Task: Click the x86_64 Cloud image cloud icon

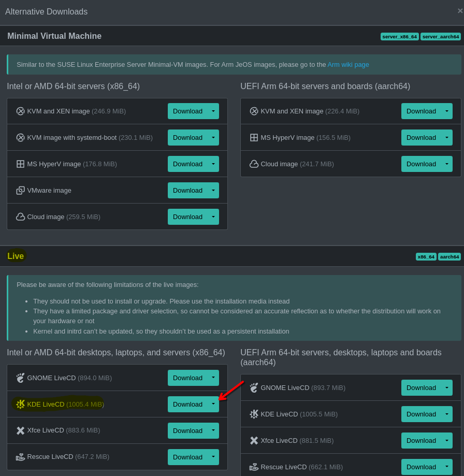Action: [x=20, y=217]
